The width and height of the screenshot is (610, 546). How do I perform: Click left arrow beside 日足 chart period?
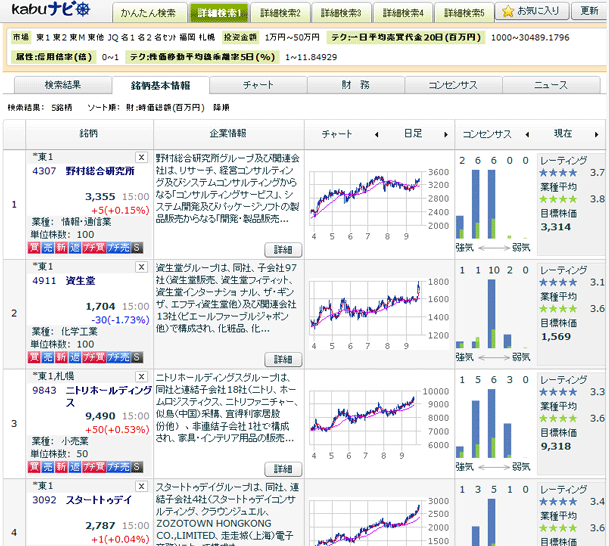[x=376, y=135]
